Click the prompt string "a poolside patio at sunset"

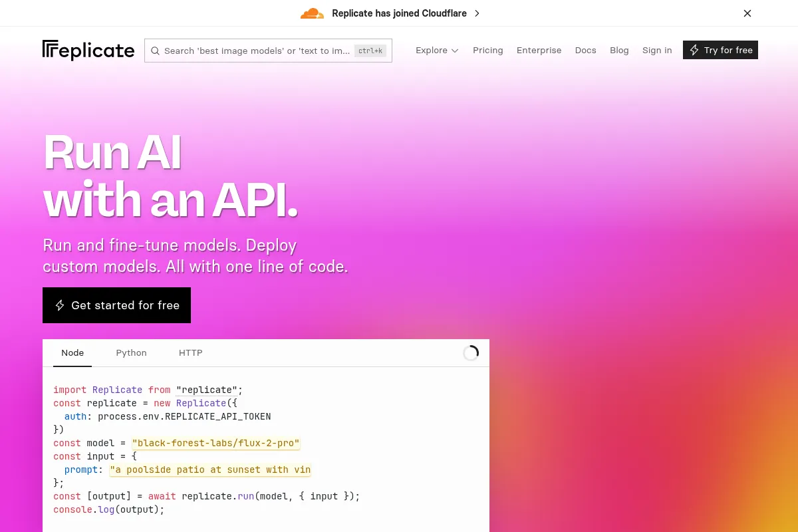pos(210,469)
